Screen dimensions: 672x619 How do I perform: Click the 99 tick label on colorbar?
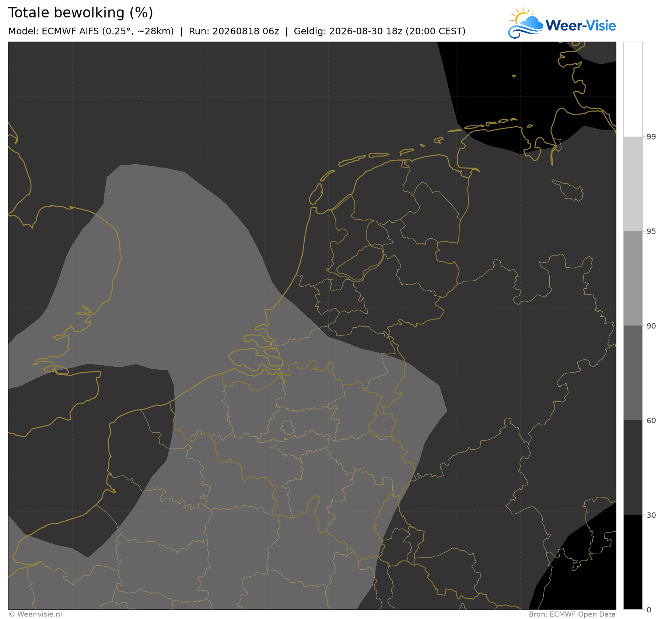[x=651, y=137]
